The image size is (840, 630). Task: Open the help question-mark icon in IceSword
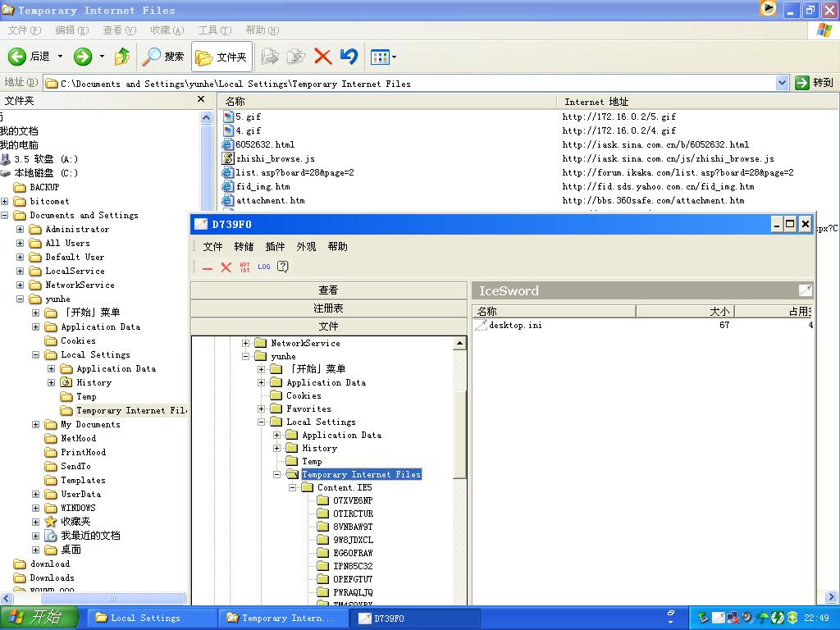coord(283,267)
